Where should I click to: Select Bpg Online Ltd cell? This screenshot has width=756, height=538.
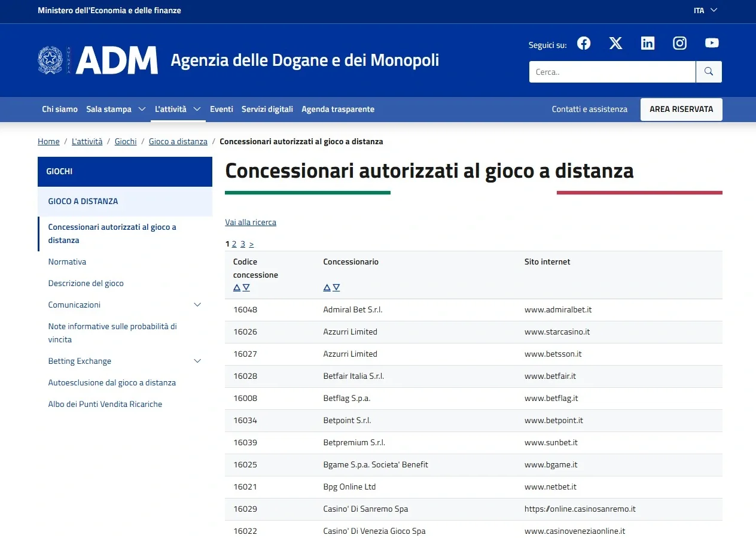pyautogui.click(x=350, y=487)
